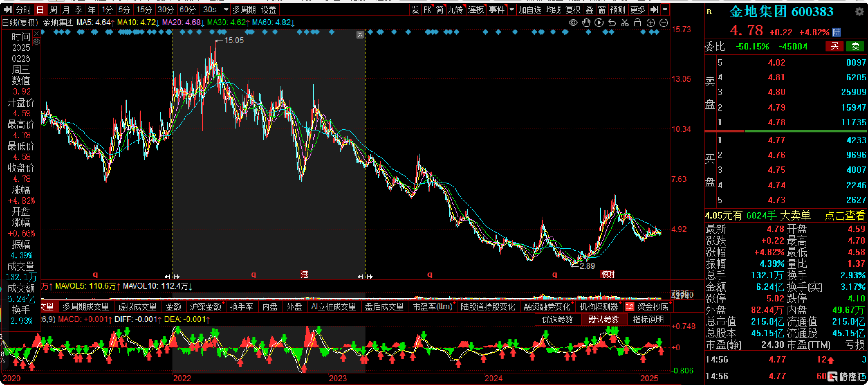This screenshot has height=385, width=868.
Task: Click the 简 toolbar button
Action: click(440, 9)
